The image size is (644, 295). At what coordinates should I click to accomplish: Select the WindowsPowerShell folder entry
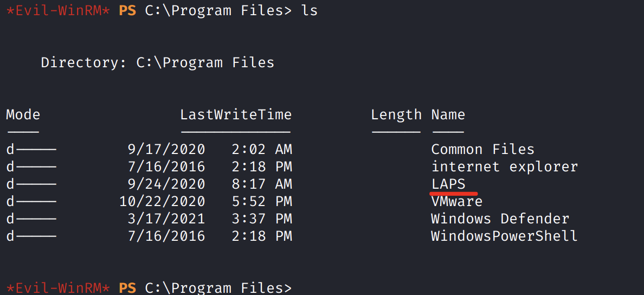click(504, 236)
